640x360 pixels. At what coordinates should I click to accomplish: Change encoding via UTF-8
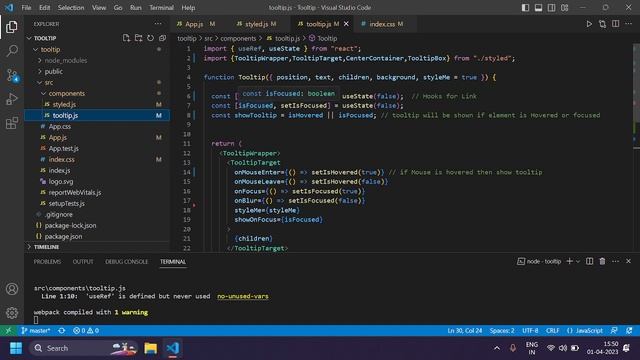530,331
